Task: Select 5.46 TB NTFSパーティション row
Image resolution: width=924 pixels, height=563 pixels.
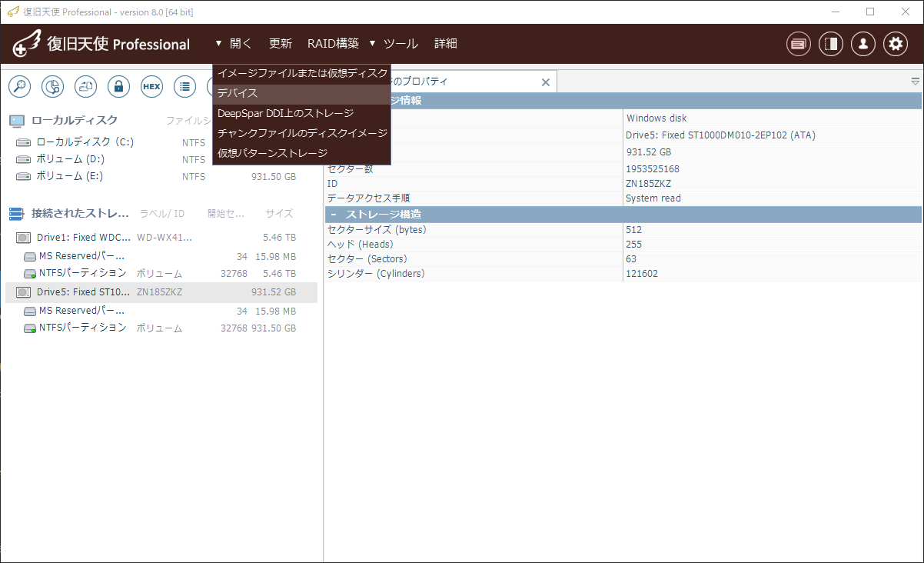Action: (x=161, y=273)
